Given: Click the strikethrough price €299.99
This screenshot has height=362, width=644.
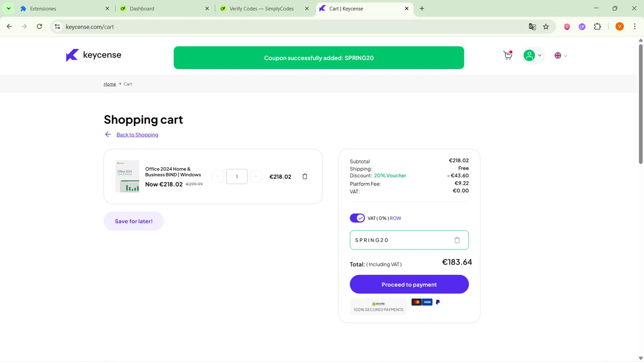Looking at the screenshot, I should point(194,184).
